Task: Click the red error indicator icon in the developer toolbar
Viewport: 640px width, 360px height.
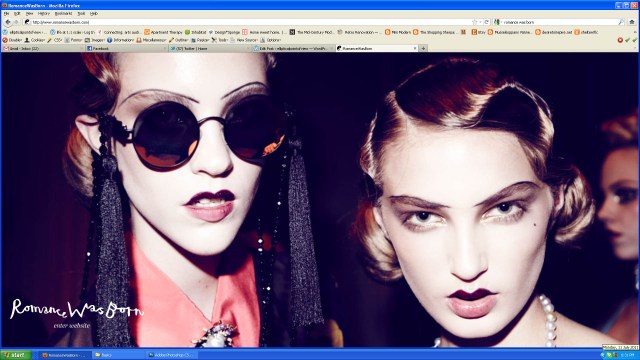Action: click(x=620, y=40)
